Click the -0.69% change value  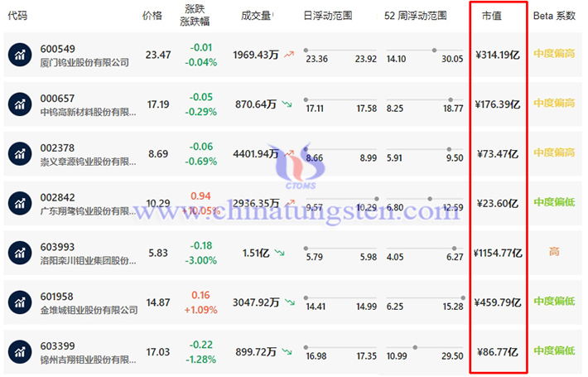click(x=201, y=162)
